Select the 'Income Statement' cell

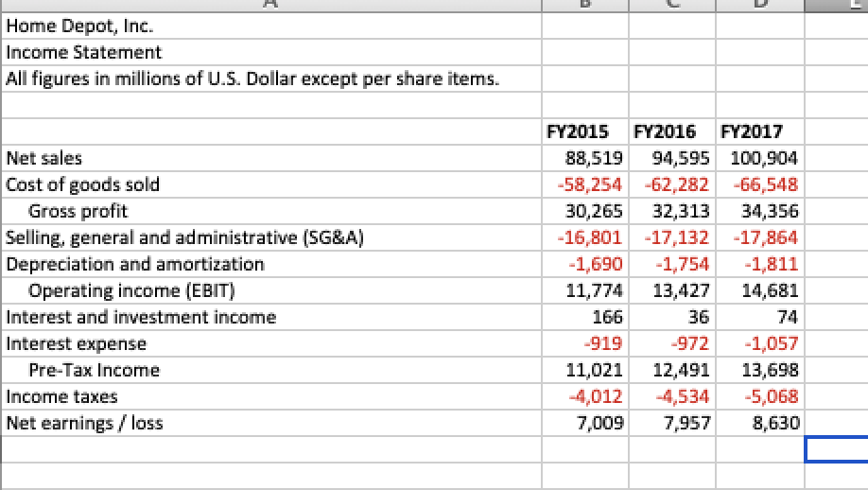pos(271,52)
